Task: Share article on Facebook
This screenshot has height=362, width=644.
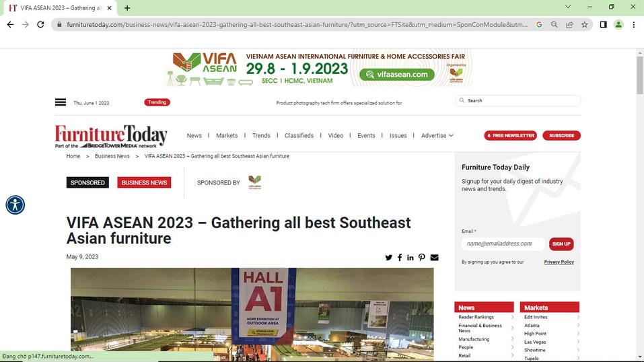Action: click(400, 258)
